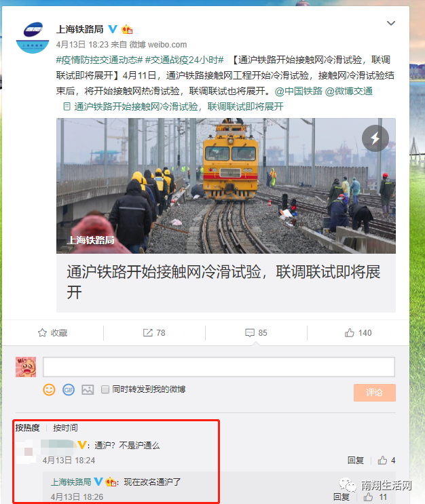Submit with the orange 评论 button
The image size is (425, 504).
click(375, 393)
